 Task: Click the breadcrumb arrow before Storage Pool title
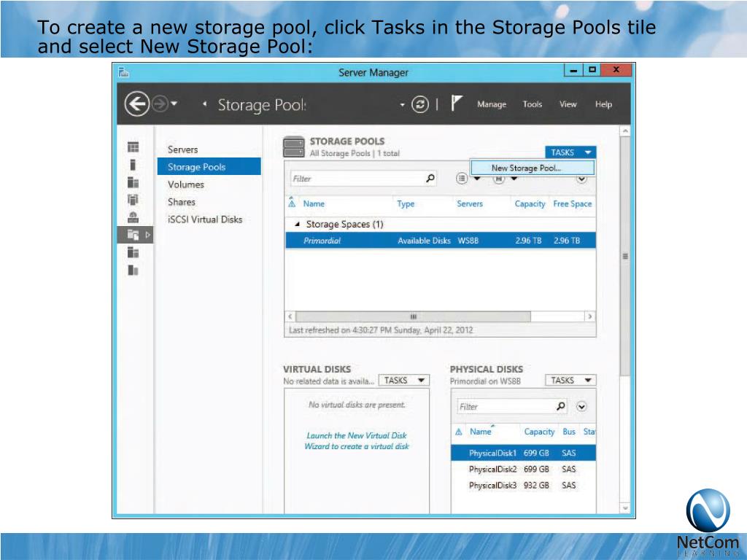pos(204,104)
